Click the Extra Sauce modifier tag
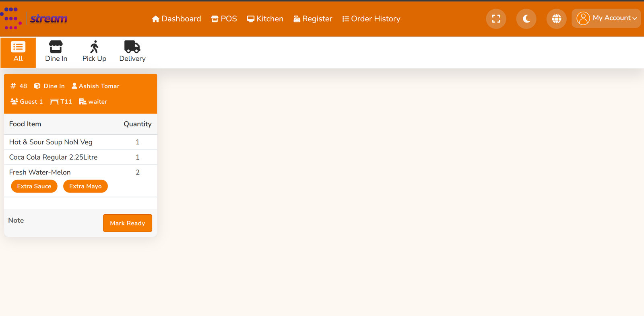This screenshot has width=644, height=316. coord(34,186)
